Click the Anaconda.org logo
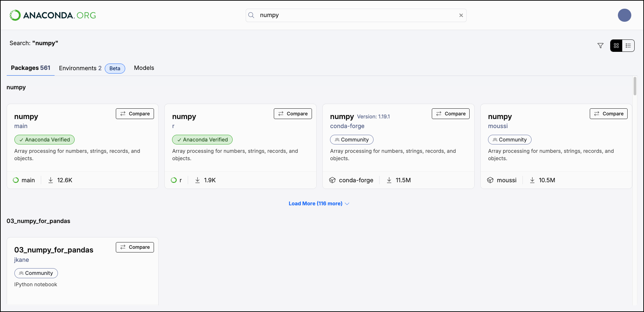The width and height of the screenshot is (644, 312). [x=53, y=15]
